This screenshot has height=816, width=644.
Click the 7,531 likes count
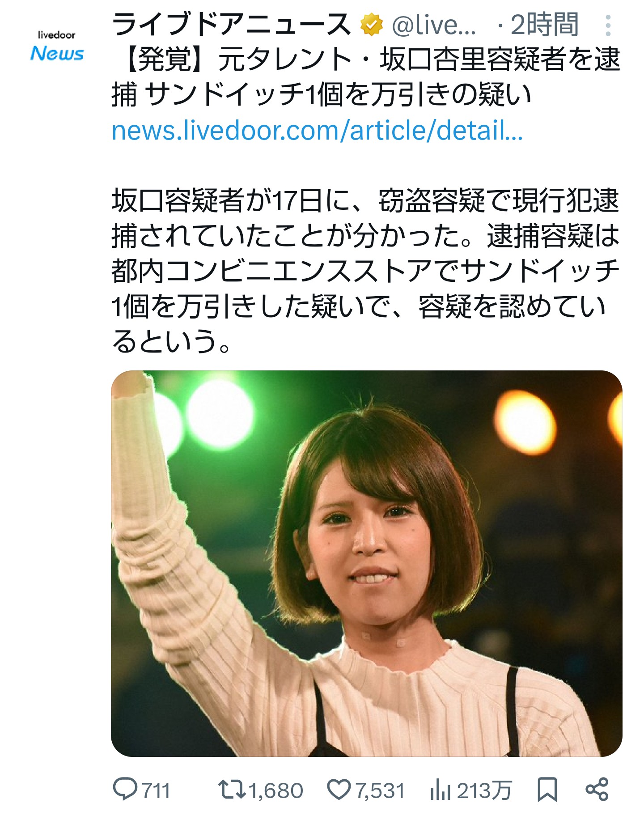(380, 790)
